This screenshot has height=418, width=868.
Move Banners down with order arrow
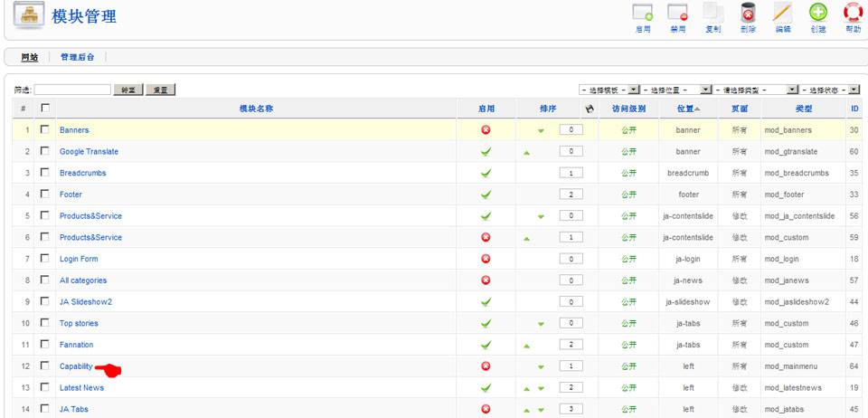[x=541, y=131]
